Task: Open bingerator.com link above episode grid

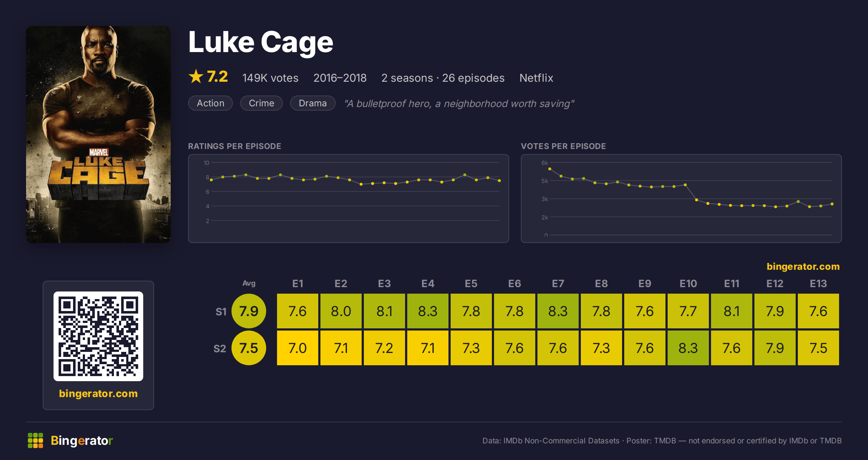Action: pos(803,267)
